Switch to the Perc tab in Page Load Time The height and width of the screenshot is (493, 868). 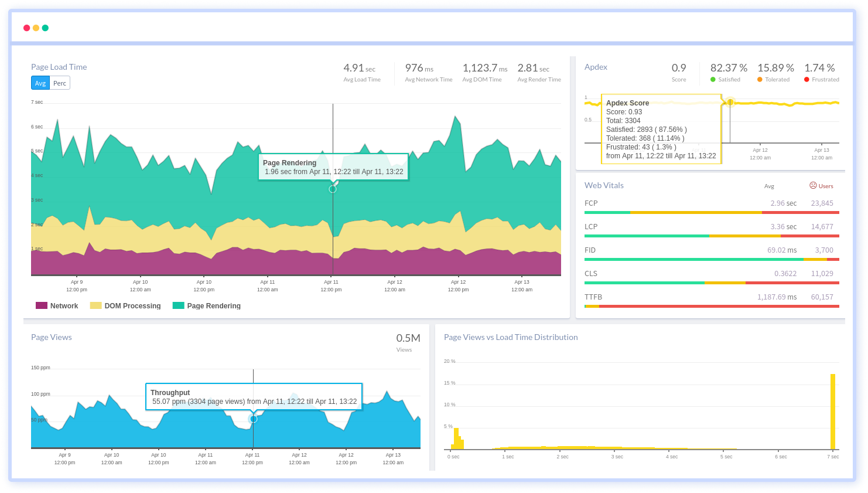point(59,83)
